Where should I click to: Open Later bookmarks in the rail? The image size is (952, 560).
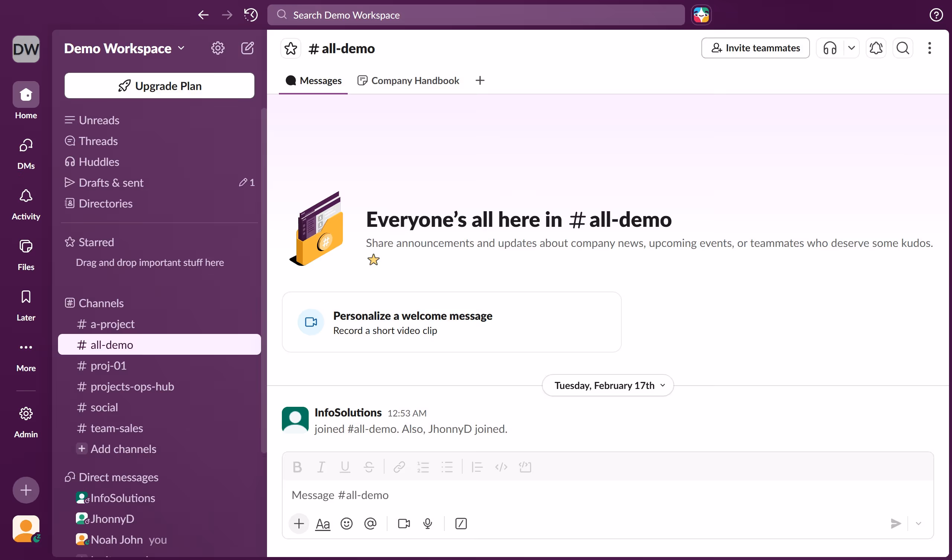point(26,306)
